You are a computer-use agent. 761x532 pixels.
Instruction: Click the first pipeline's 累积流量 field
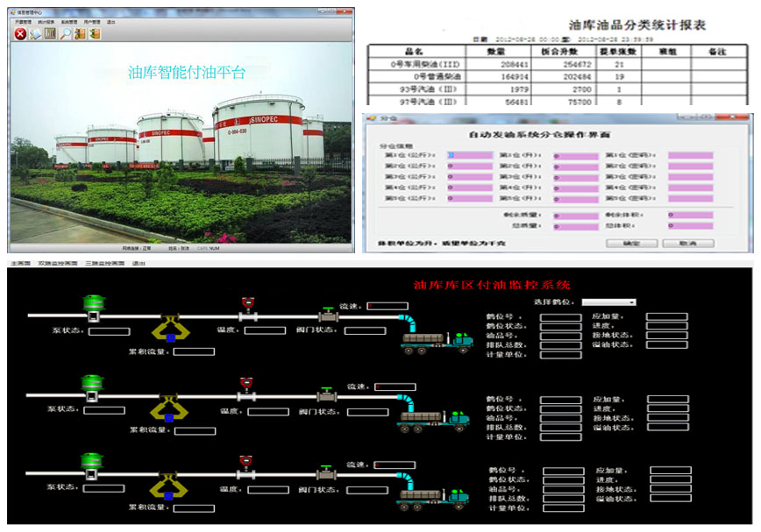[194, 351]
